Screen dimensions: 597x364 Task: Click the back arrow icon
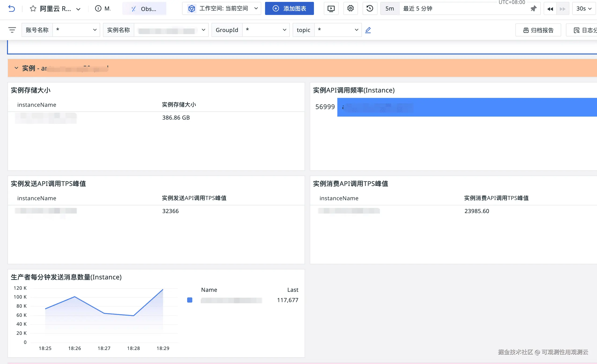[x=12, y=9]
